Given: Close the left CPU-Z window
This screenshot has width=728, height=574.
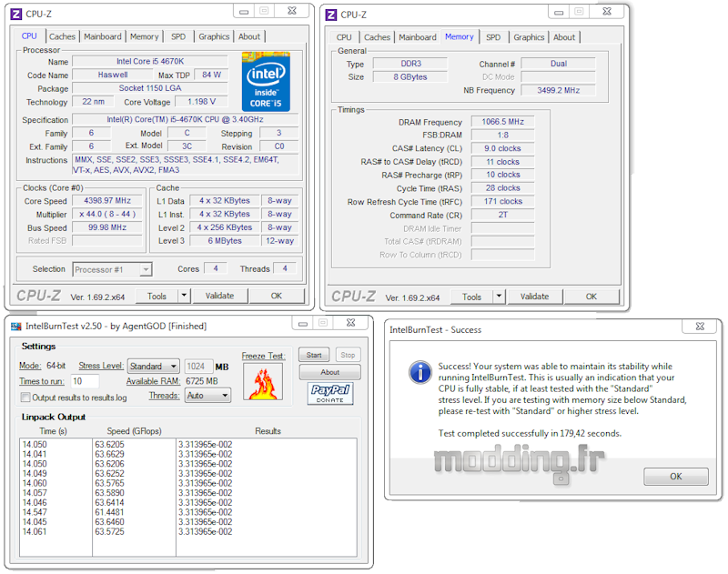Looking at the screenshot, I should pos(292,11).
